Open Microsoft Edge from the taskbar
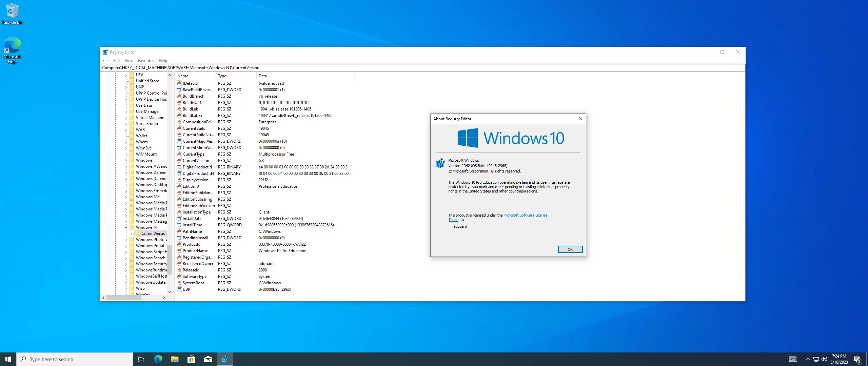868x366 pixels. click(158, 359)
